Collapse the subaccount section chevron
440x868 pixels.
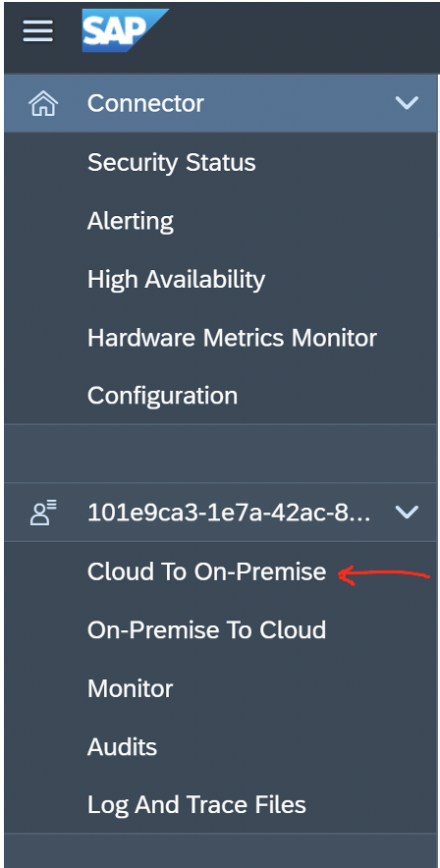tap(407, 512)
